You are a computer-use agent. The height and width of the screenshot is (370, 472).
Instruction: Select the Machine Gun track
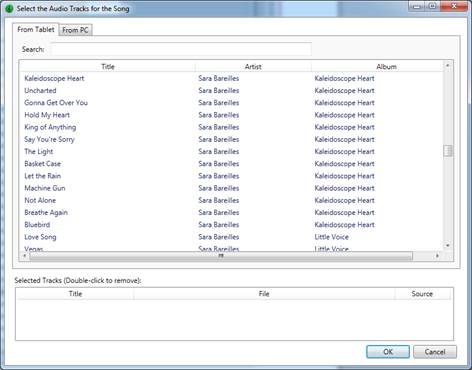coord(45,188)
